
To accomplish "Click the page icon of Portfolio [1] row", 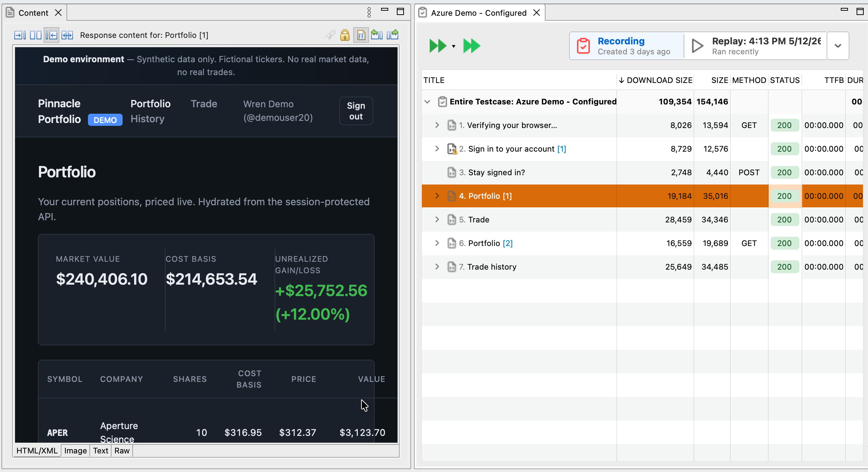I will pyautogui.click(x=452, y=196).
